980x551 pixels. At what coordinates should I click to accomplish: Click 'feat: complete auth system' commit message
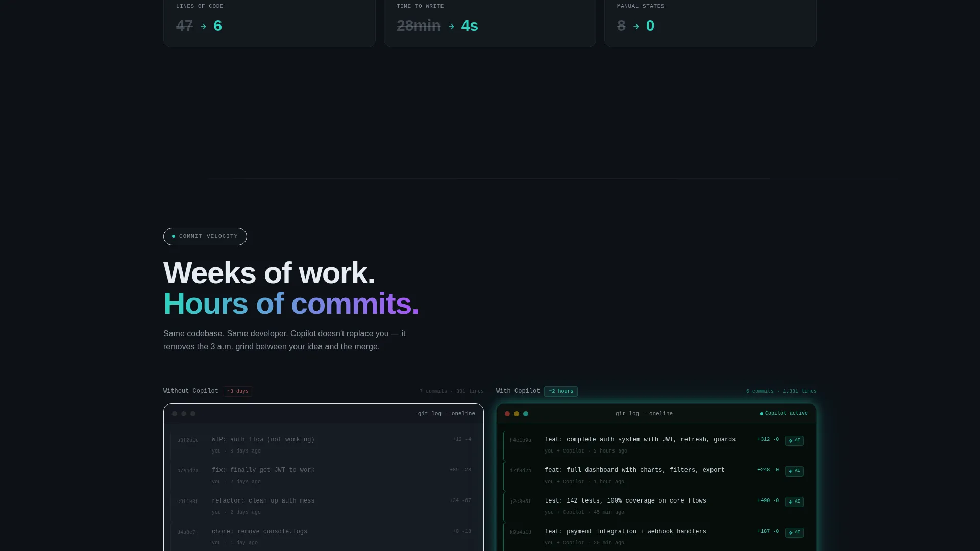point(640,439)
